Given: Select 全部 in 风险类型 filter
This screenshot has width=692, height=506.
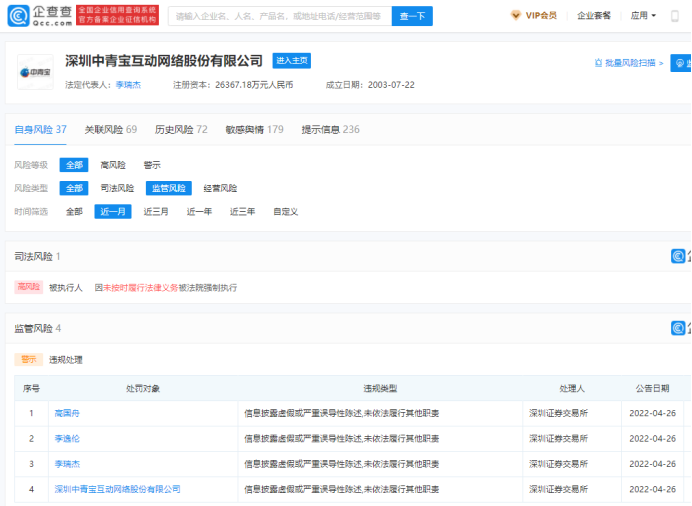Looking at the screenshot, I should point(74,188).
